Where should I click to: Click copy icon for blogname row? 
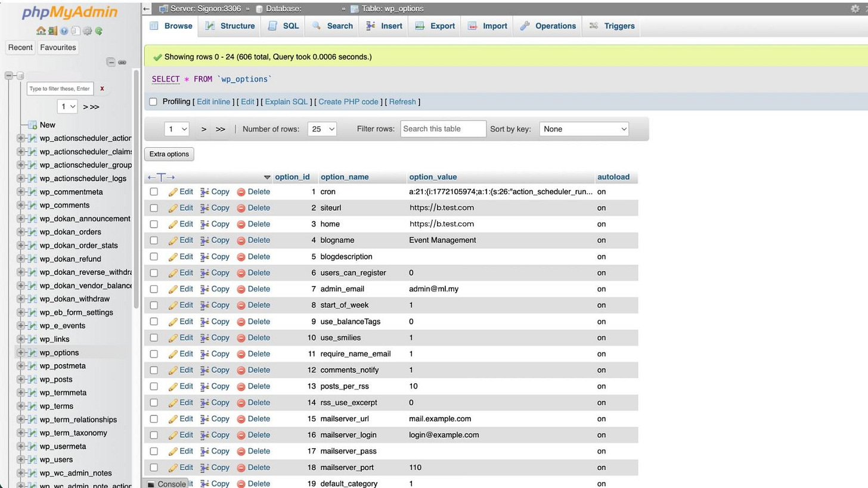[204, 240]
